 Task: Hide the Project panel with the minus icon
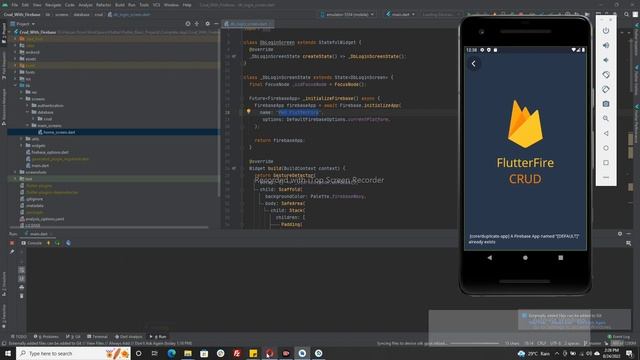(x=216, y=24)
